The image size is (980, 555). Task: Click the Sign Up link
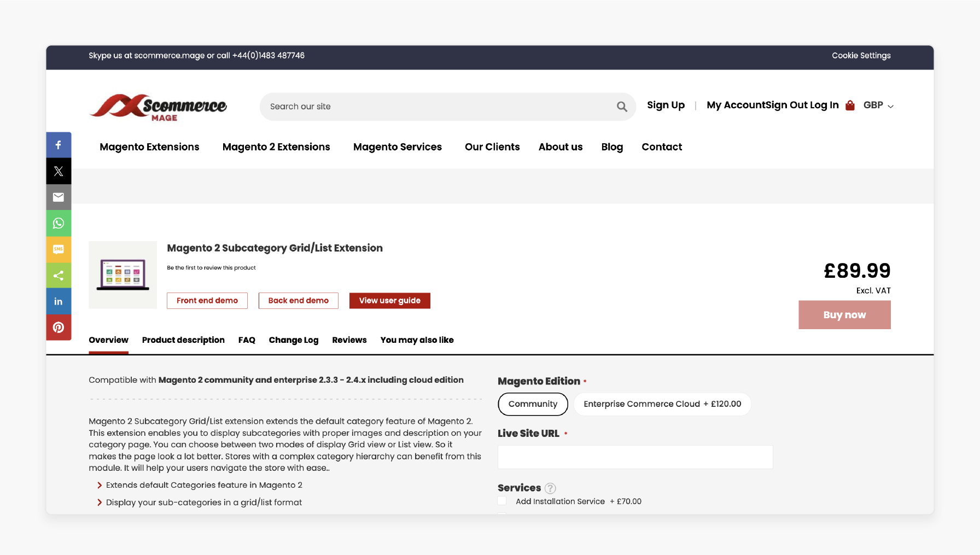click(666, 105)
